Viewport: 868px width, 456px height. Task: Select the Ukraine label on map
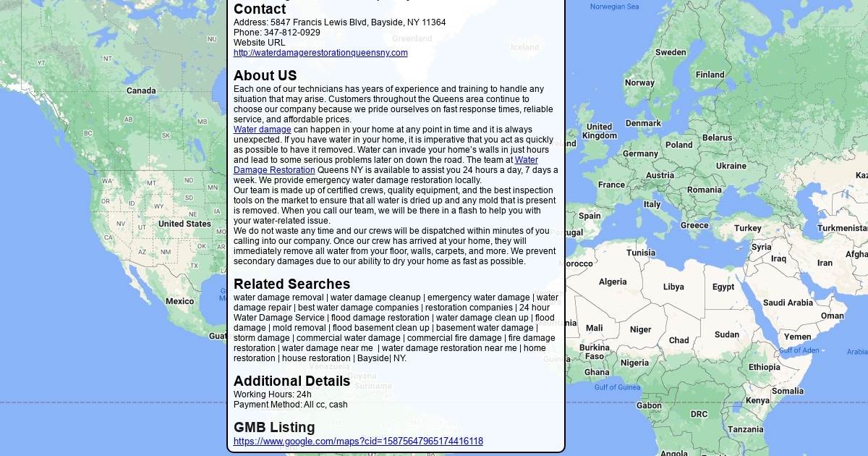pyautogui.click(x=731, y=166)
